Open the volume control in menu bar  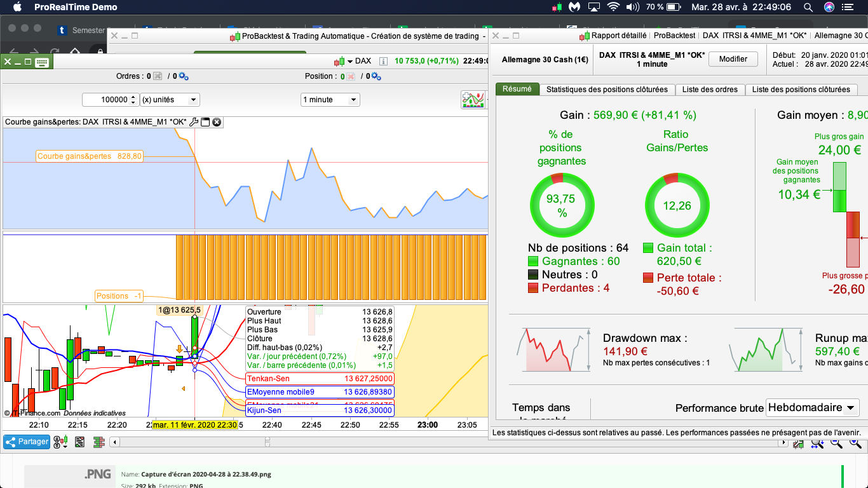click(632, 7)
